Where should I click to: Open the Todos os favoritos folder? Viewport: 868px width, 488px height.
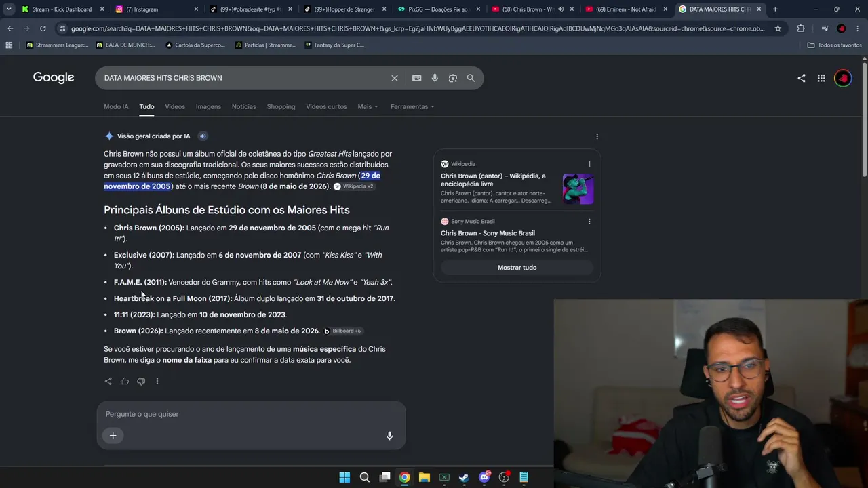[835, 45]
